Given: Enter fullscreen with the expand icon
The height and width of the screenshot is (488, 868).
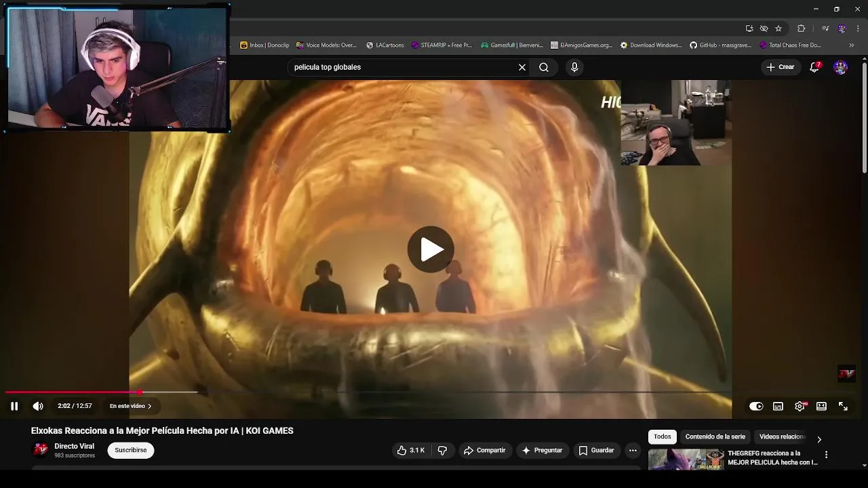Looking at the screenshot, I should click(x=843, y=406).
